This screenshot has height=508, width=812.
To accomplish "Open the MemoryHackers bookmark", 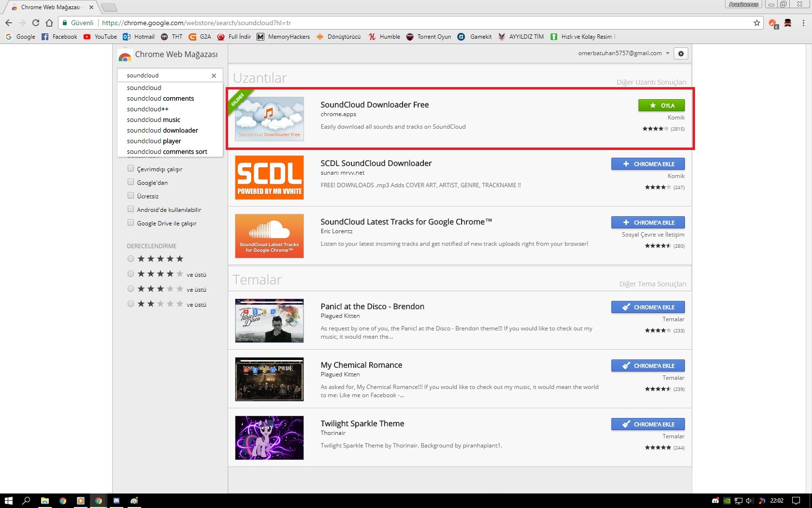I will tap(283, 37).
